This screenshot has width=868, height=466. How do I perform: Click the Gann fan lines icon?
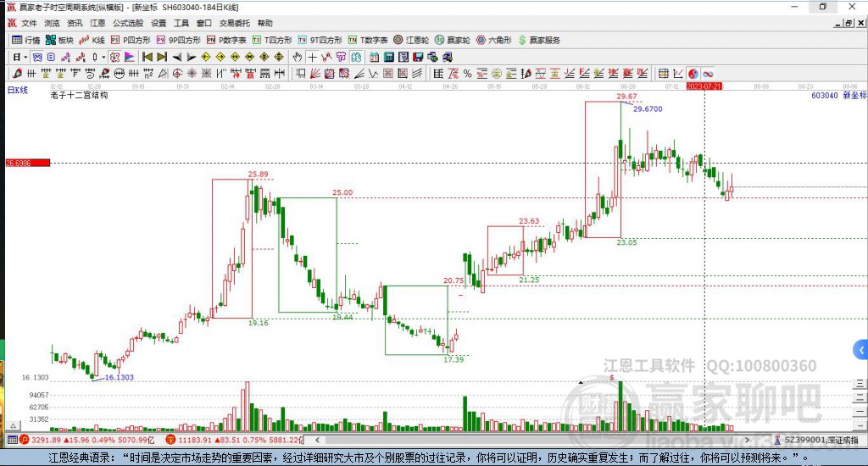point(315,74)
